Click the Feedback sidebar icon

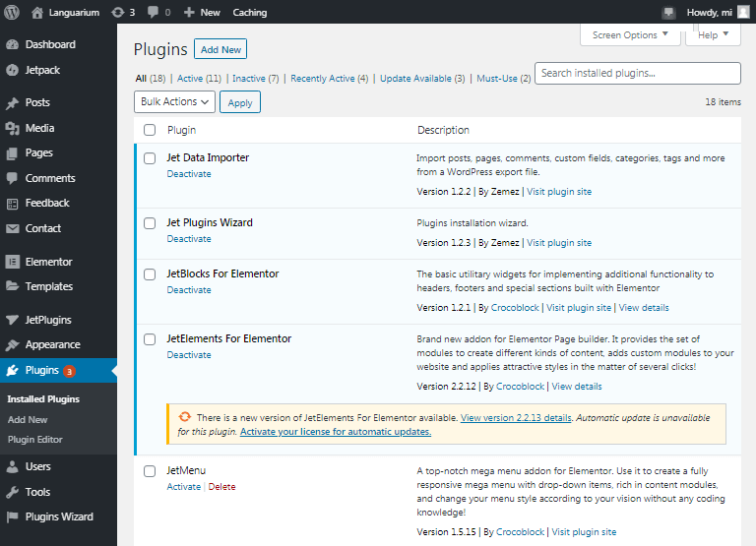13,204
